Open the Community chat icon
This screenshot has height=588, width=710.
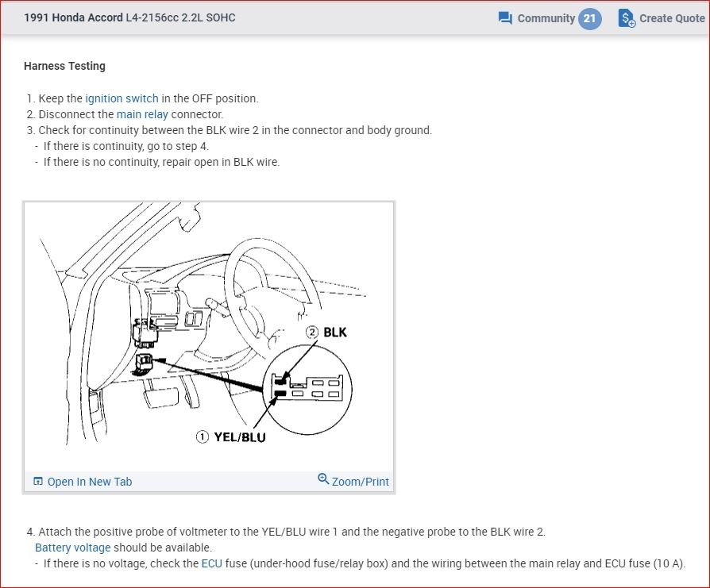505,18
